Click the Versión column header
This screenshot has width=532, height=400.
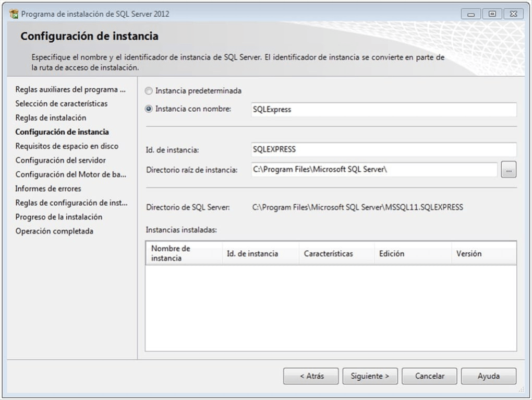[x=483, y=253]
